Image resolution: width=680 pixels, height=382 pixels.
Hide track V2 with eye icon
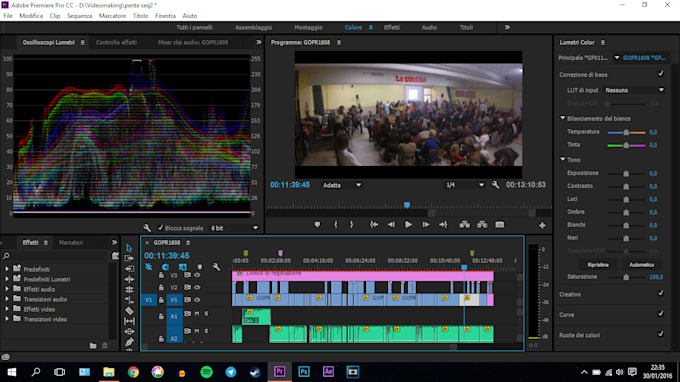click(x=197, y=287)
